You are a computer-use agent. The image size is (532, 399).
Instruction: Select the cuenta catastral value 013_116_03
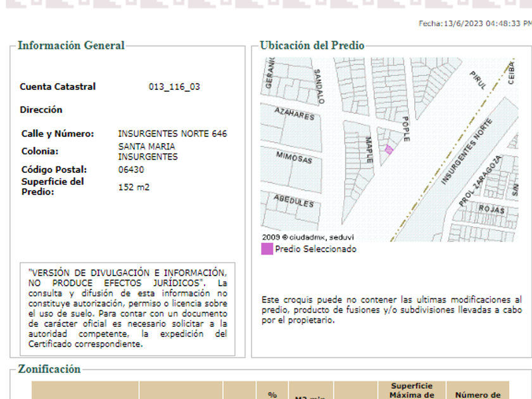coord(174,87)
